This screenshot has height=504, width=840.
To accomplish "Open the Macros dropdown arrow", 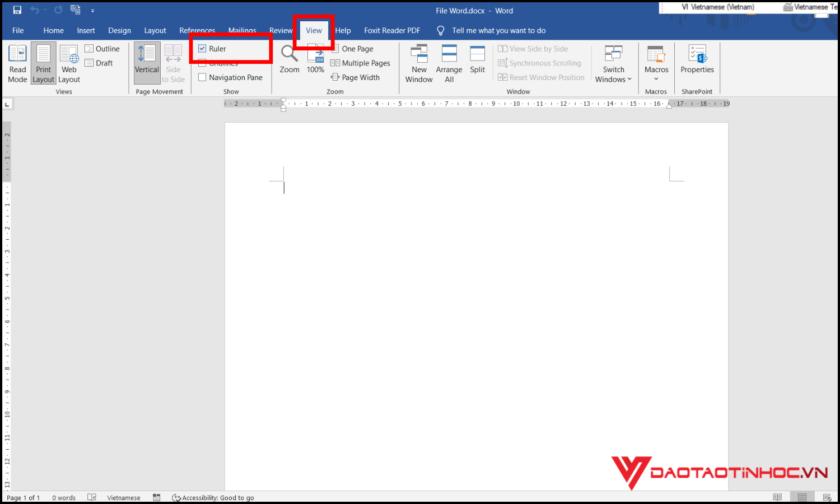I will [x=656, y=79].
